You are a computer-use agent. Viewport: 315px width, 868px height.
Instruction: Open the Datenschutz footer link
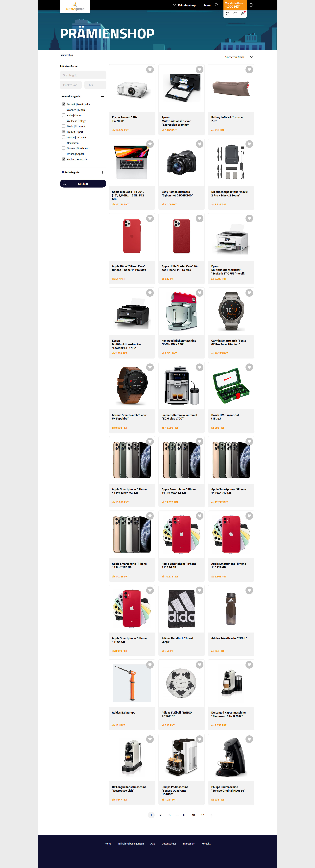point(169,843)
